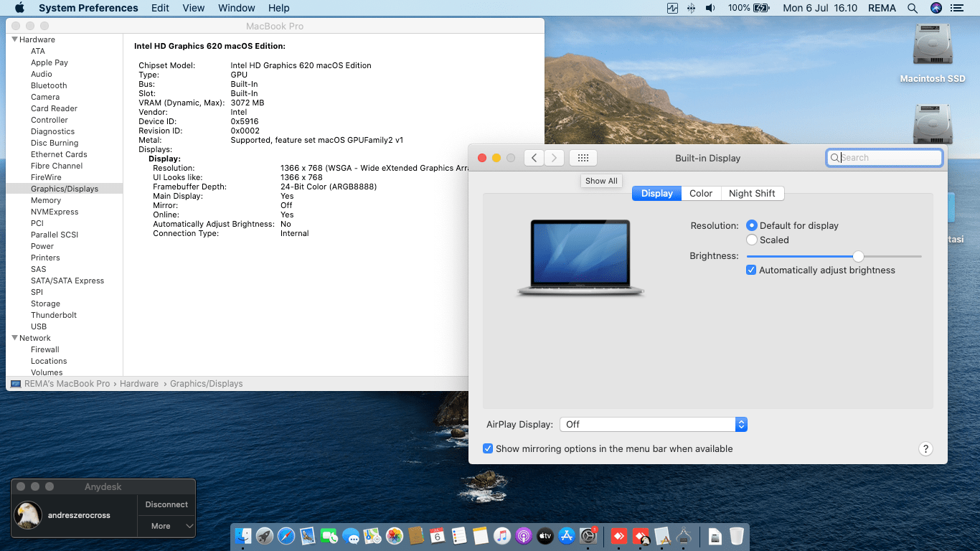
Task: Open the Help menu
Action: (x=279, y=8)
